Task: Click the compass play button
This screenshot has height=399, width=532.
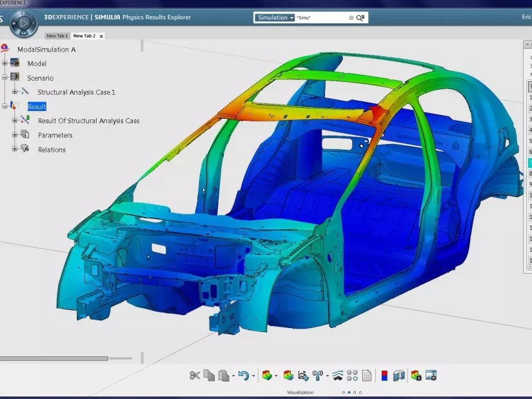Action: [x=23, y=23]
